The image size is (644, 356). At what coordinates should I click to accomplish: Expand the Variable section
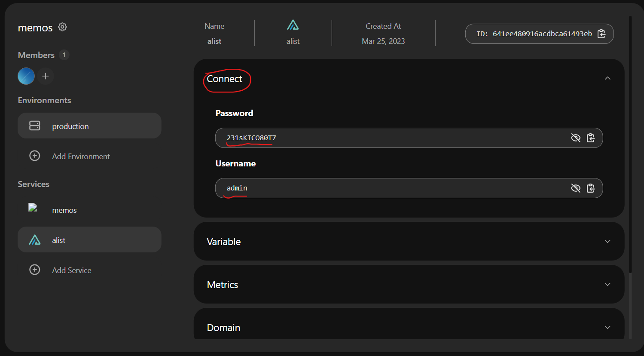coord(607,241)
